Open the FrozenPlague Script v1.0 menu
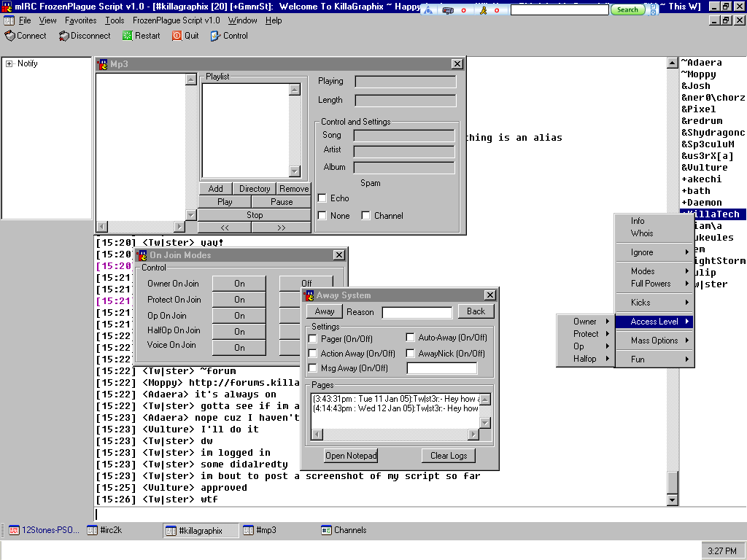747x560 pixels. (x=177, y=20)
